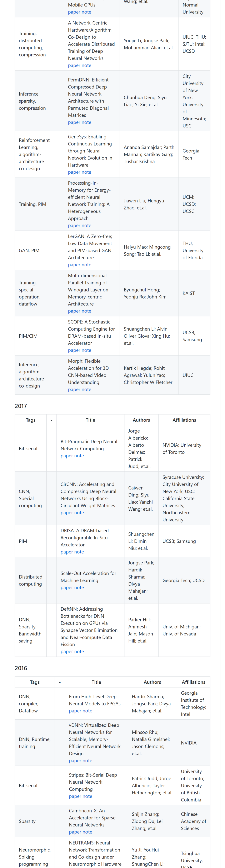Select the 'PIM/CIM' tag cell
The image size is (225, 868).
point(34,336)
